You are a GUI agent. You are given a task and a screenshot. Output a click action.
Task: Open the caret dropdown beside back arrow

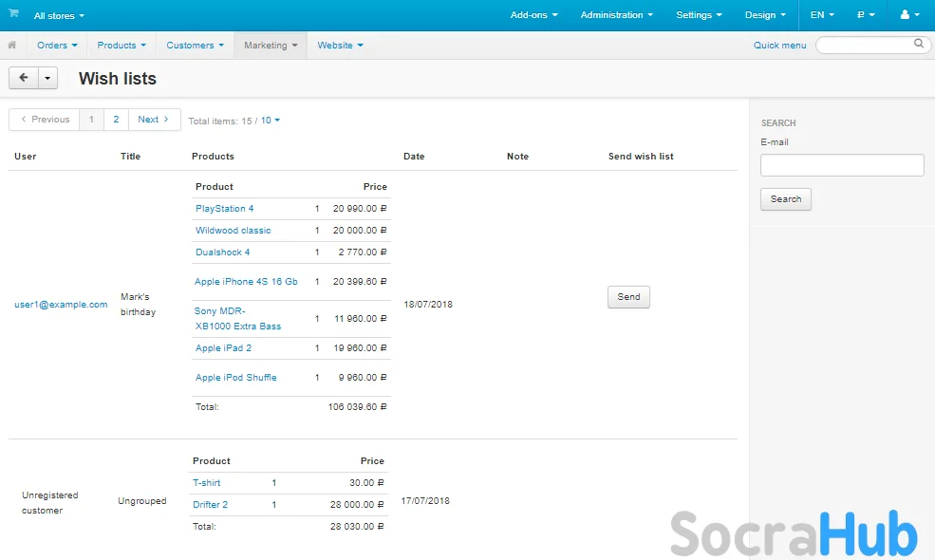tap(47, 78)
